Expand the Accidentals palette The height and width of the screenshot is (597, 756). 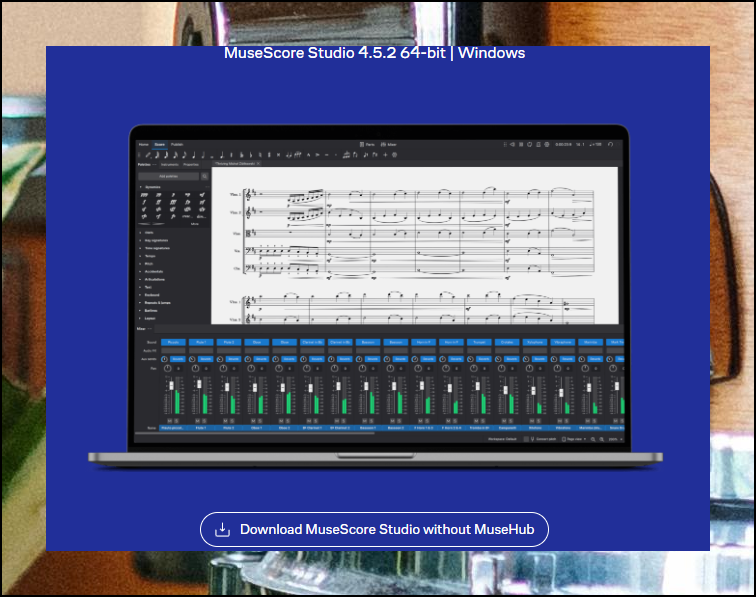pos(141,271)
